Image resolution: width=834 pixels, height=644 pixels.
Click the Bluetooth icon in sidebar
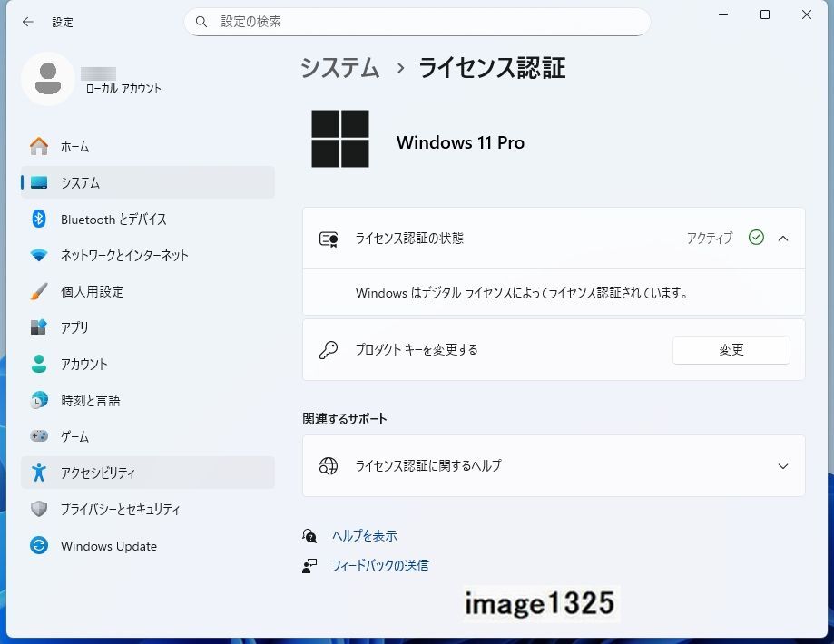point(39,219)
